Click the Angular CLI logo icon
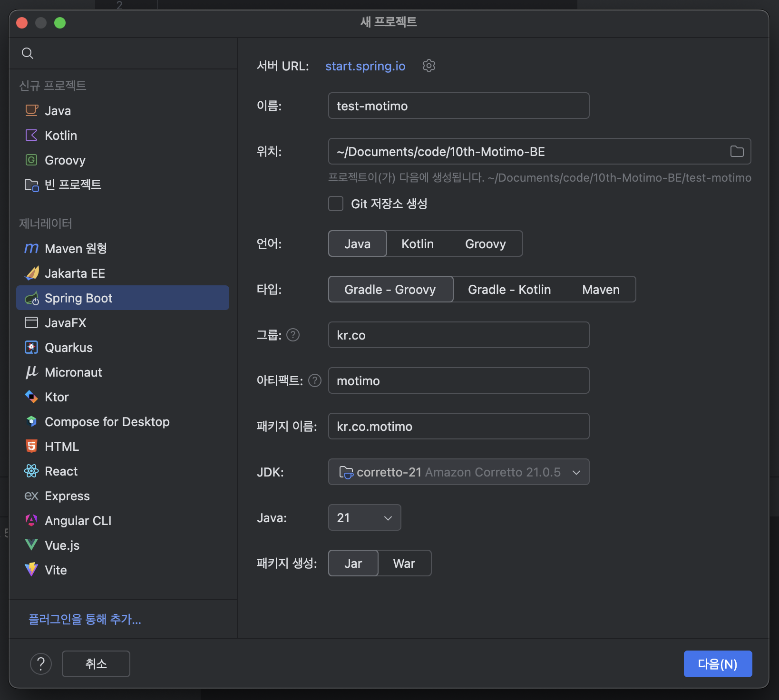The width and height of the screenshot is (779, 700). tap(31, 520)
